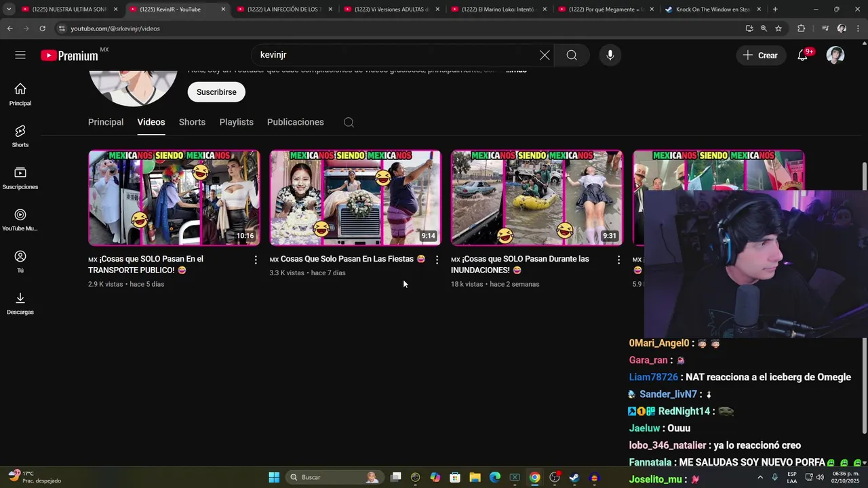Viewport: 868px width, 488px height.
Task: Click the Chrome address bar URL
Action: point(115,28)
